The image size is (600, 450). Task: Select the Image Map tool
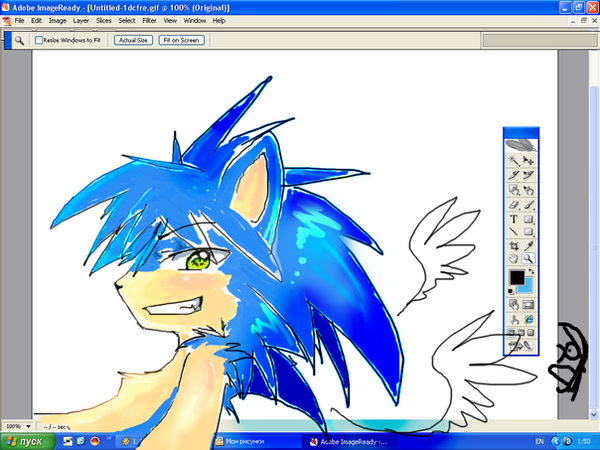(x=514, y=190)
